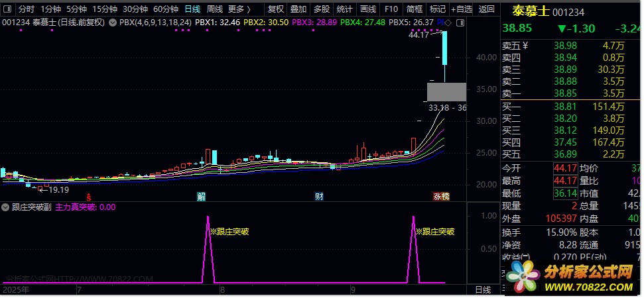Click the 今开 44.17 value
Screen dimensions: 644x298
pos(565,168)
